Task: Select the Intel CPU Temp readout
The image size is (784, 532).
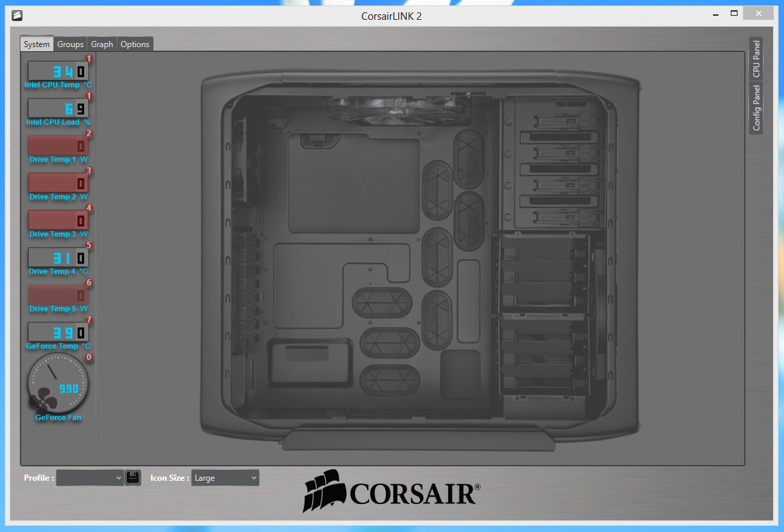Action: tap(58, 71)
